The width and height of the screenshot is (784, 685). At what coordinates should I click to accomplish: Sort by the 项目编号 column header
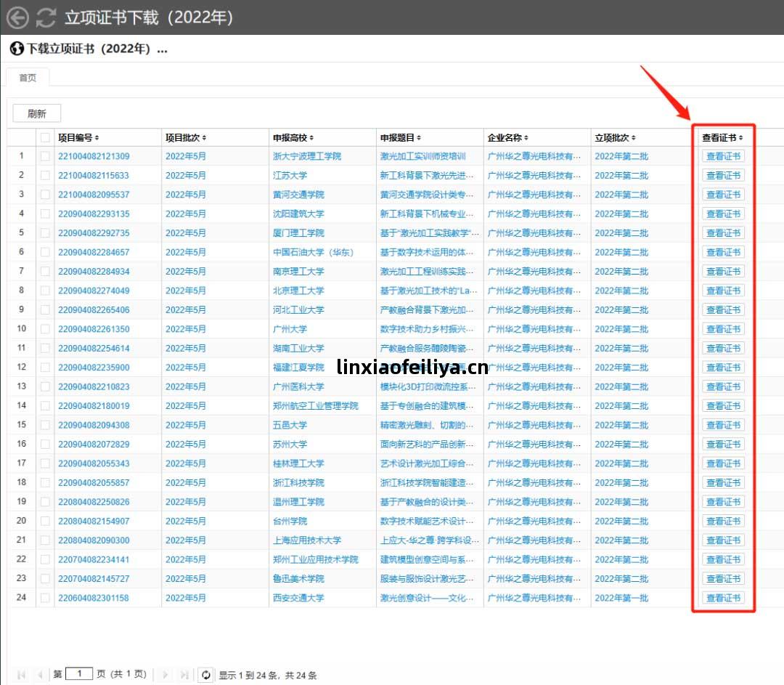(x=78, y=137)
